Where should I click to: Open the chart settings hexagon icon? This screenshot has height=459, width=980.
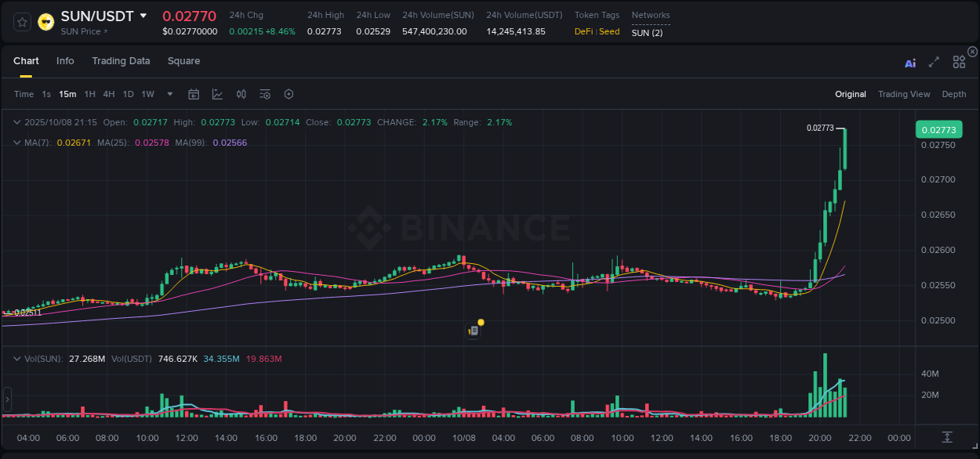pos(289,94)
